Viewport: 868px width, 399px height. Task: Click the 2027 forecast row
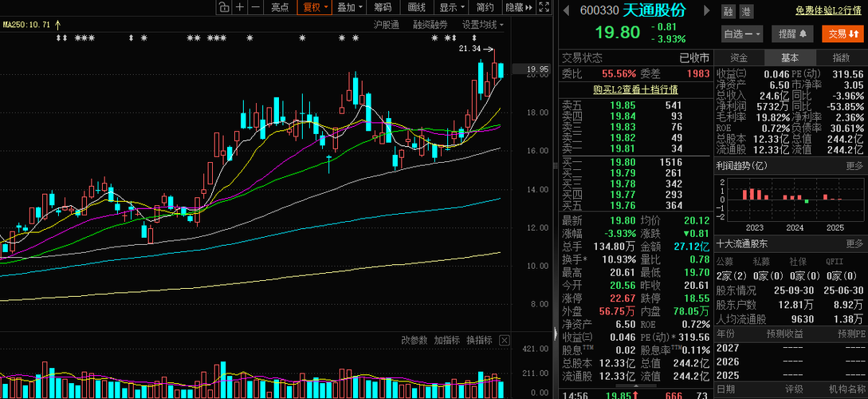791,347
